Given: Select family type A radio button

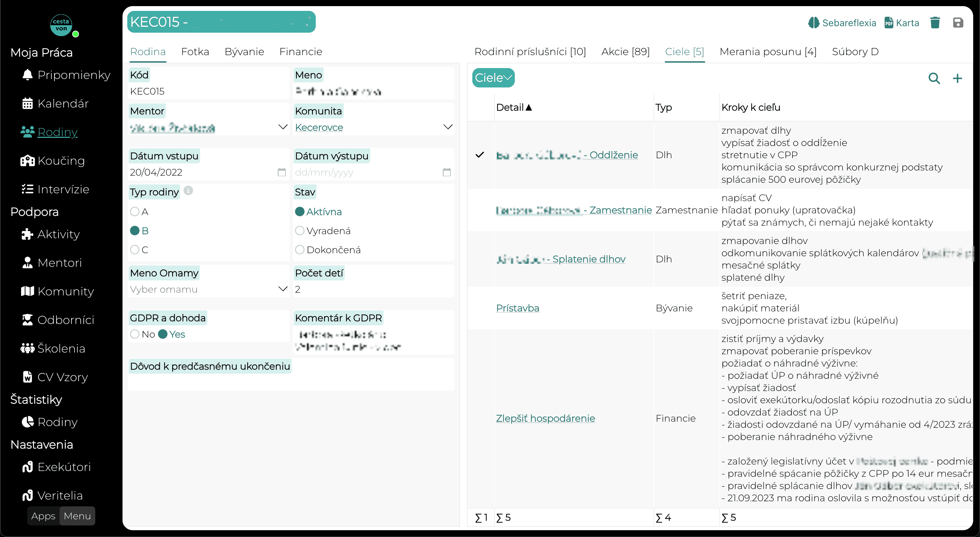Looking at the screenshot, I should click(135, 212).
